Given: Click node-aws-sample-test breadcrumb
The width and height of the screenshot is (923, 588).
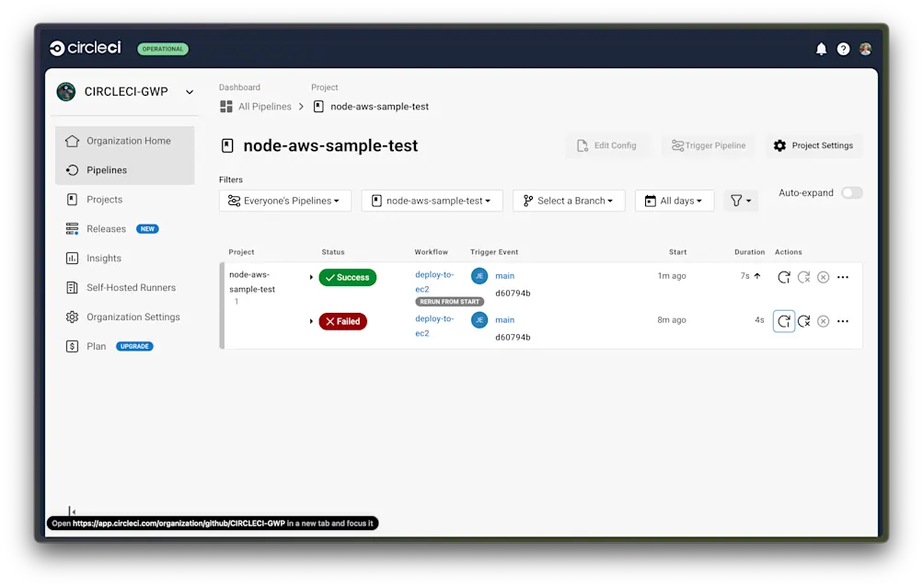Looking at the screenshot, I should pyautogui.click(x=380, y=107).
